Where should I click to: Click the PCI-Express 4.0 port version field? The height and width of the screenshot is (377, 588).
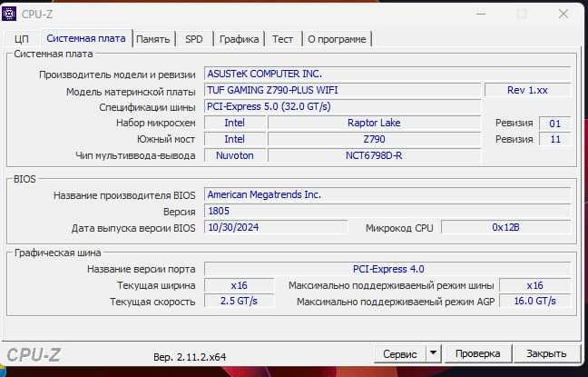[x=387, y=269]
